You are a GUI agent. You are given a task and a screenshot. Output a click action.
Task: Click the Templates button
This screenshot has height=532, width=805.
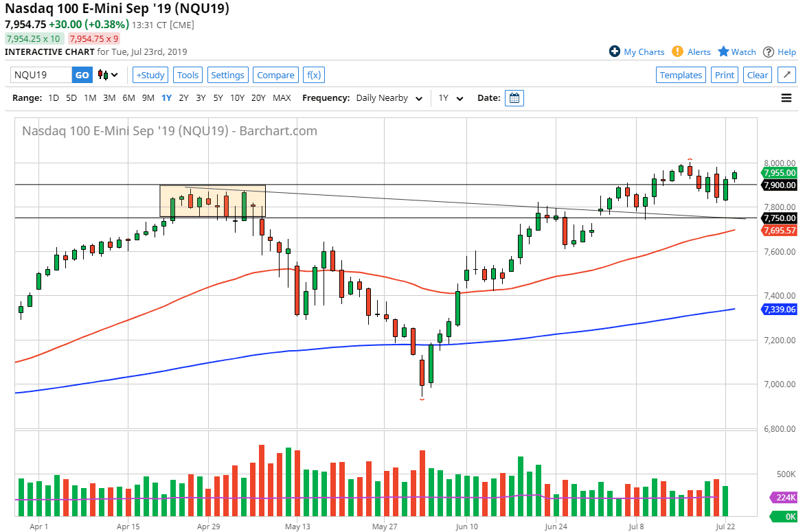681,74
